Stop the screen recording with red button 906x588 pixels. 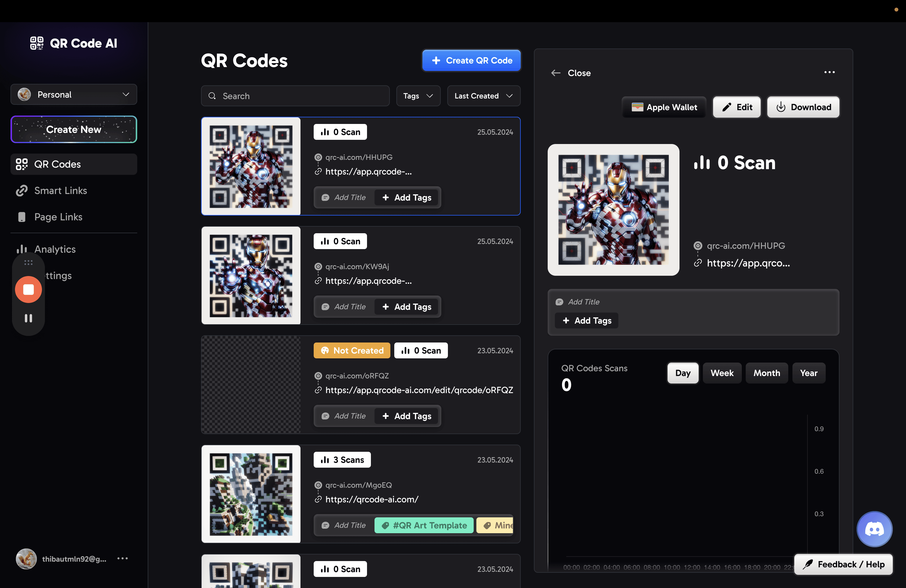(x=28, y=290)
